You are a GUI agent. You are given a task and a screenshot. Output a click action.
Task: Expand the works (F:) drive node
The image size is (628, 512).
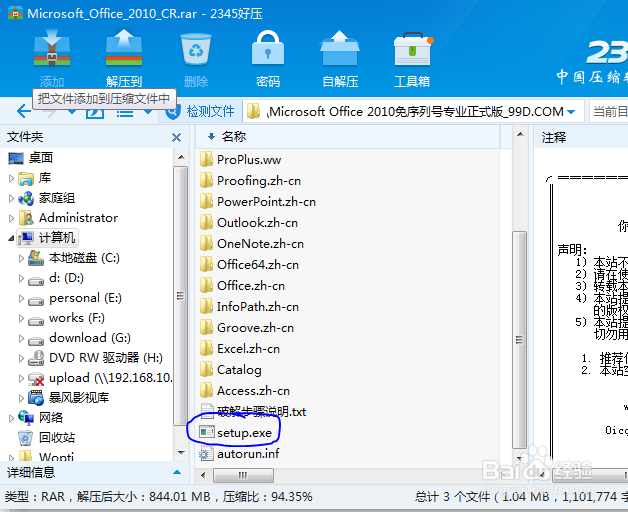tap(21, 318)
